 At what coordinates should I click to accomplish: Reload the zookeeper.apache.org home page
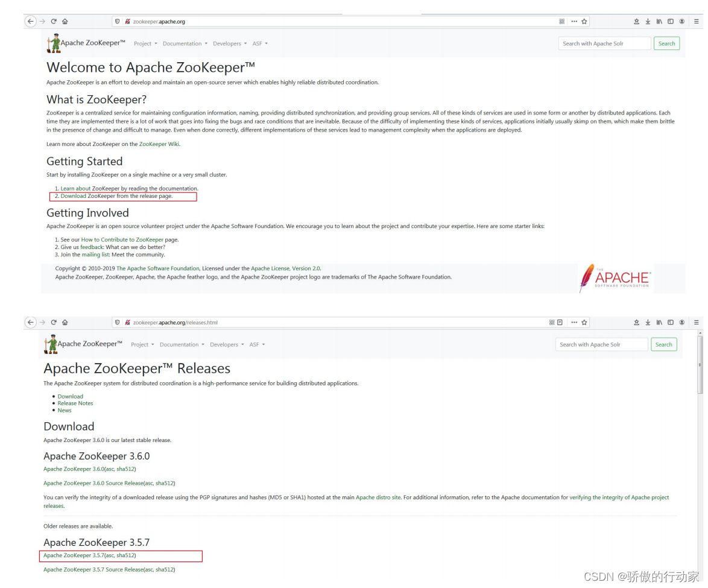[54, 21]
